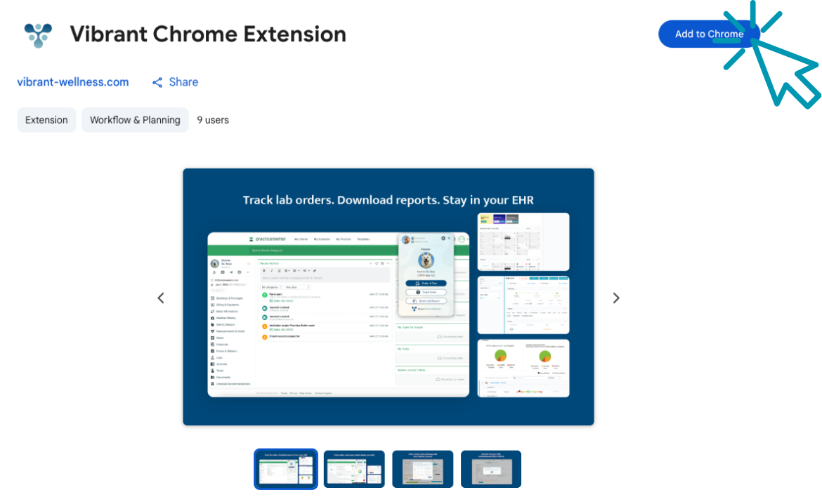Click the 9 users count text
The image size is (822, 504).
pyautogui.click(x=213, y=120)
